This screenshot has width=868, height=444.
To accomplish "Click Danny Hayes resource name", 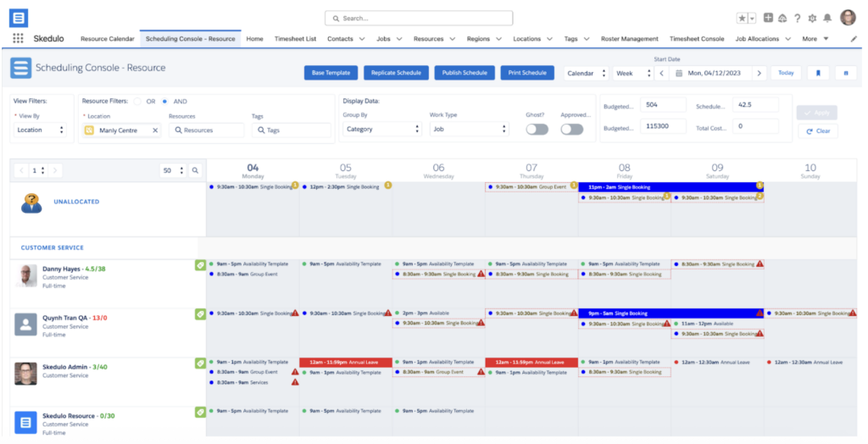I will coord(61,269).
